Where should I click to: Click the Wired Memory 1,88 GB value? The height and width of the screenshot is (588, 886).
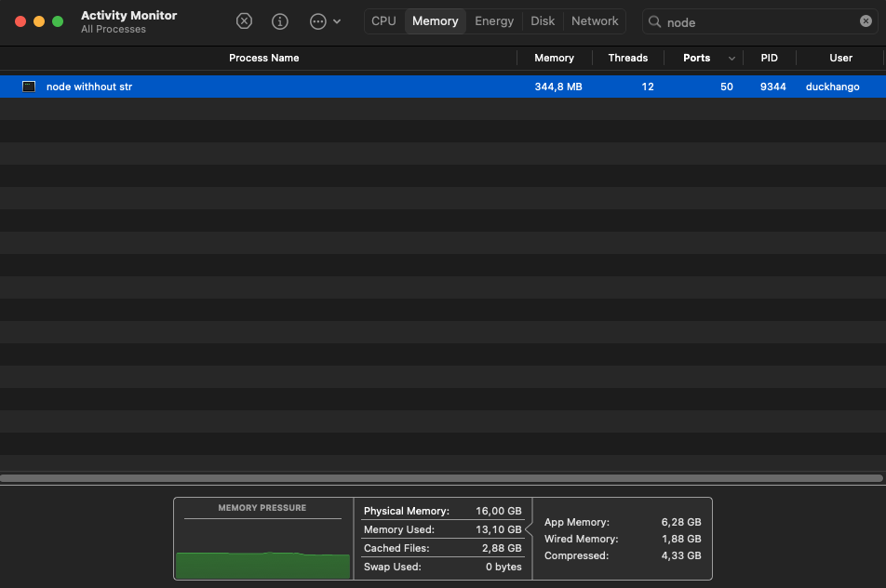point(681,539)
